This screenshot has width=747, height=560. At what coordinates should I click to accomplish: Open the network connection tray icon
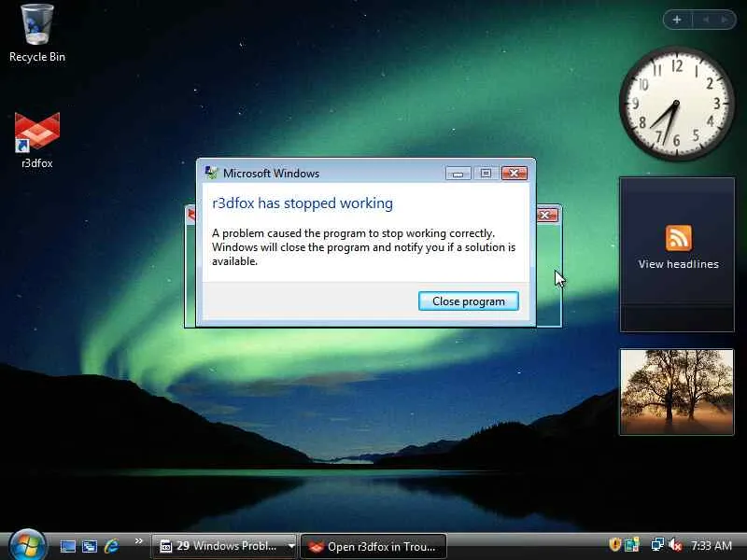click(657, 545)
